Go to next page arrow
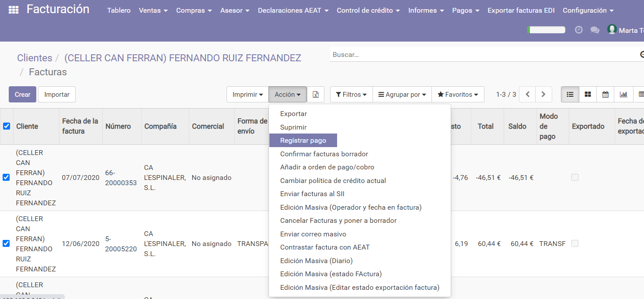This screenshot has height=299, width=644. [x=543, y=95]
